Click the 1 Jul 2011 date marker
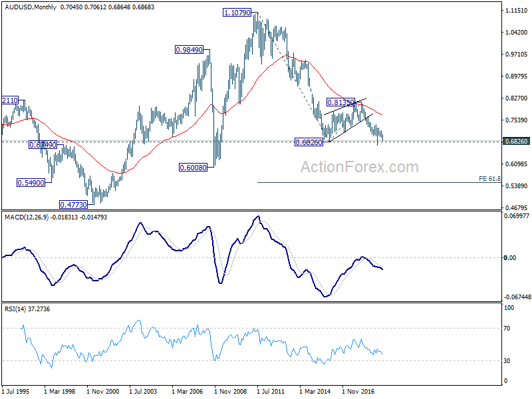The image size is (532, 399). pos(271,391)
